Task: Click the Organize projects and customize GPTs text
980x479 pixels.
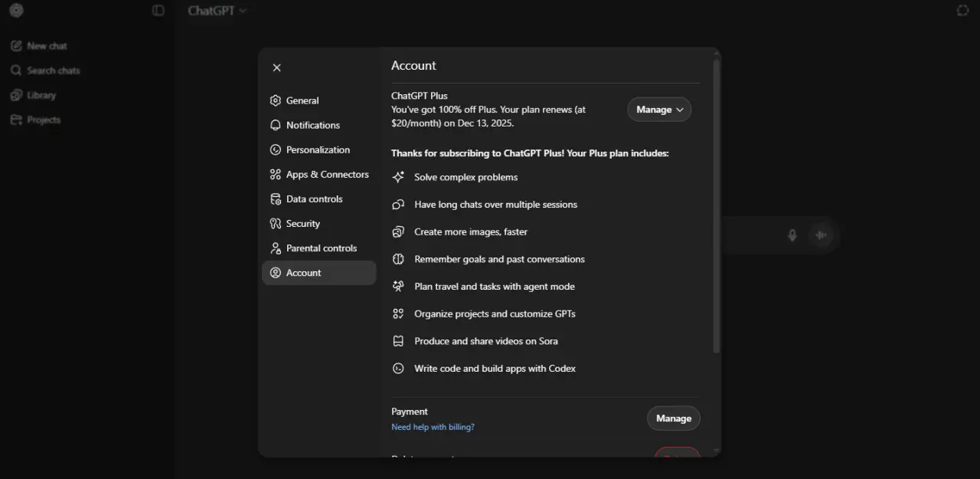Action: [495, 313]
